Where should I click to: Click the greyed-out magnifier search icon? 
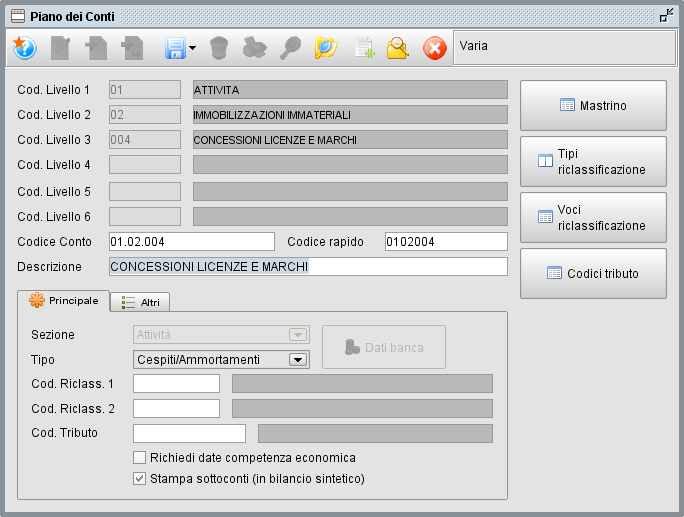(x=290, y=48)
